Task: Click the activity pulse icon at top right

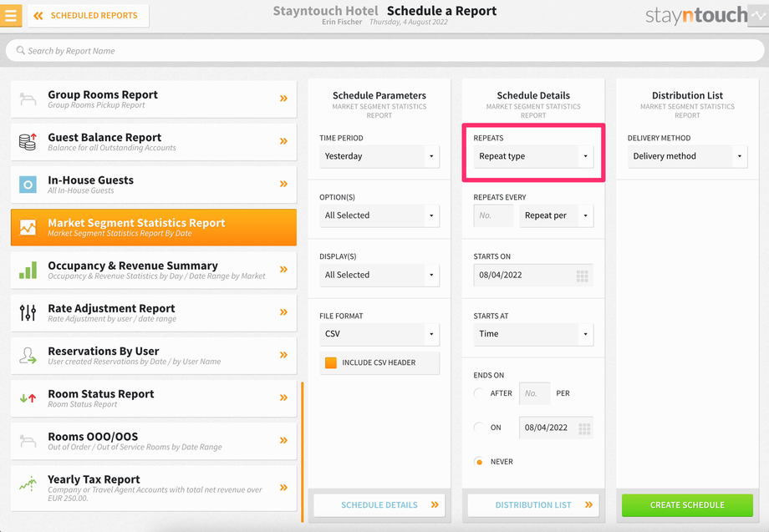Action: point(758,16)
